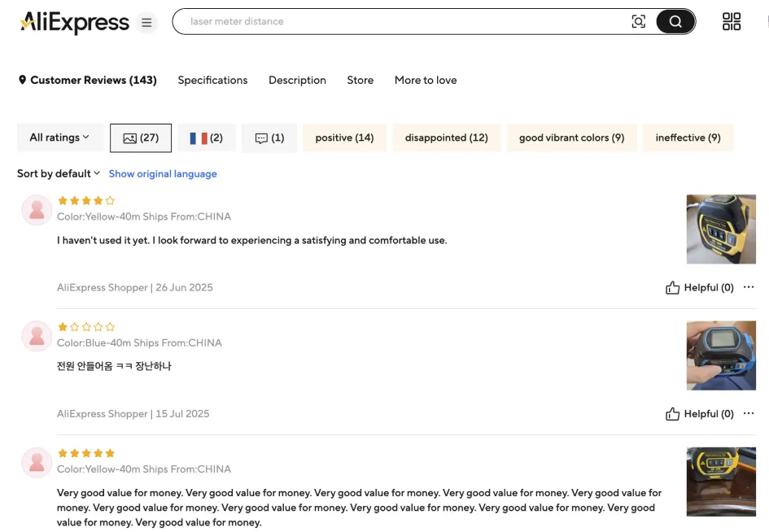This screenshot has width=769, height=532.
Task: Go to the Description tab
Action: pyautogui.click(x=297, y=81)
